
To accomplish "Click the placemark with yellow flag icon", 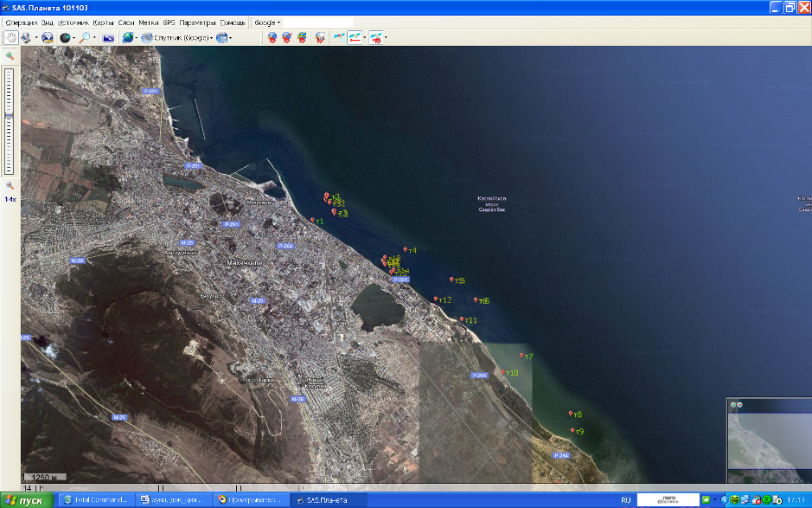I will point(302,37).
